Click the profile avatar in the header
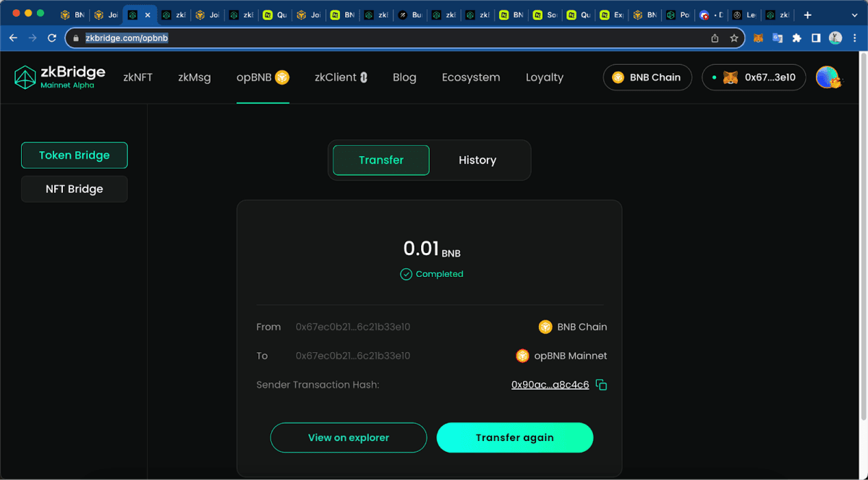This screenshot has height=480, width=868. tap(827, 77)
